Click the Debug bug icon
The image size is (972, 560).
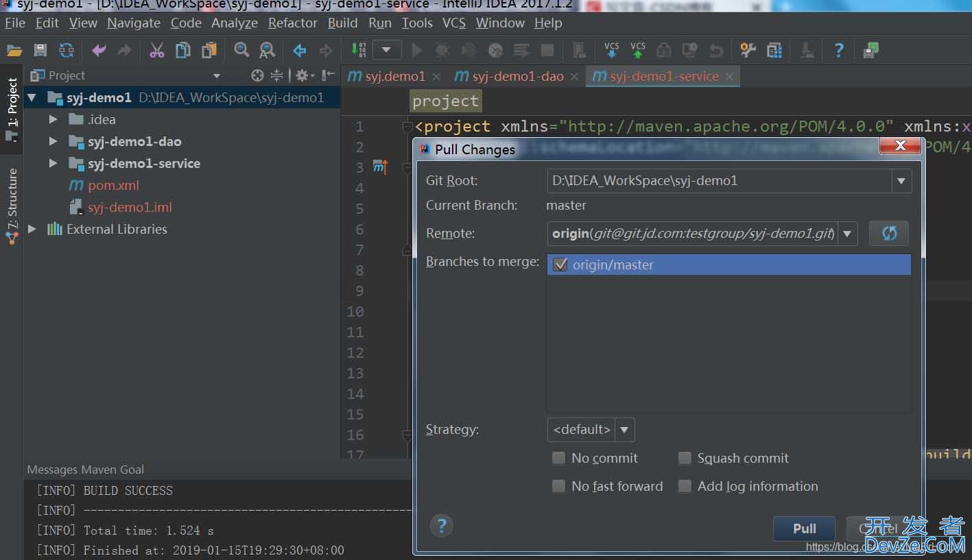(x=442, y=50)
